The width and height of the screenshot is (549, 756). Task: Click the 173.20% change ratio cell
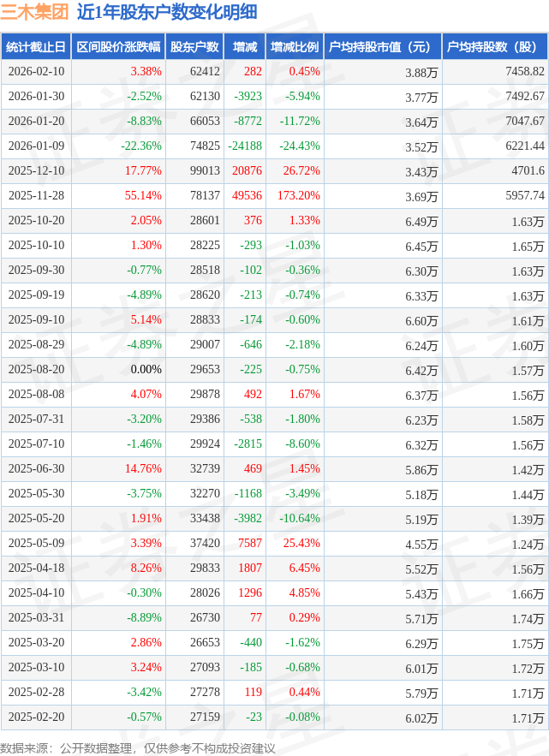click(298, 196)
